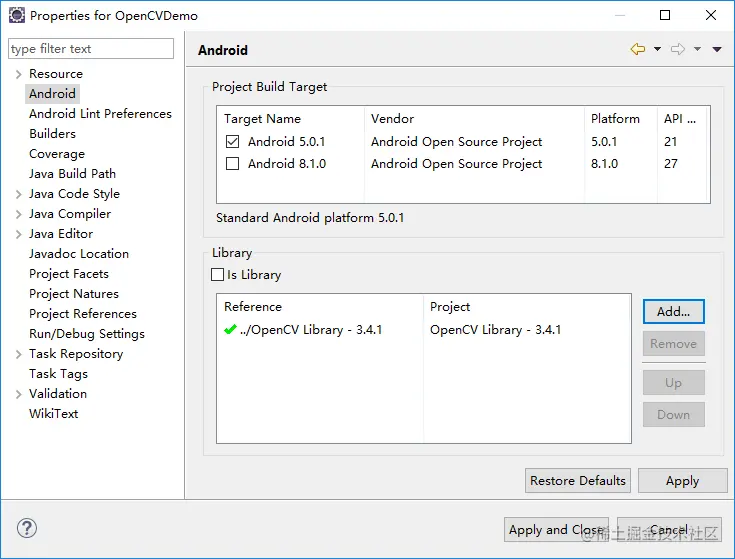Screen dimensions: 735x559
Task: Open Project References page
Action: click(82, 313)
